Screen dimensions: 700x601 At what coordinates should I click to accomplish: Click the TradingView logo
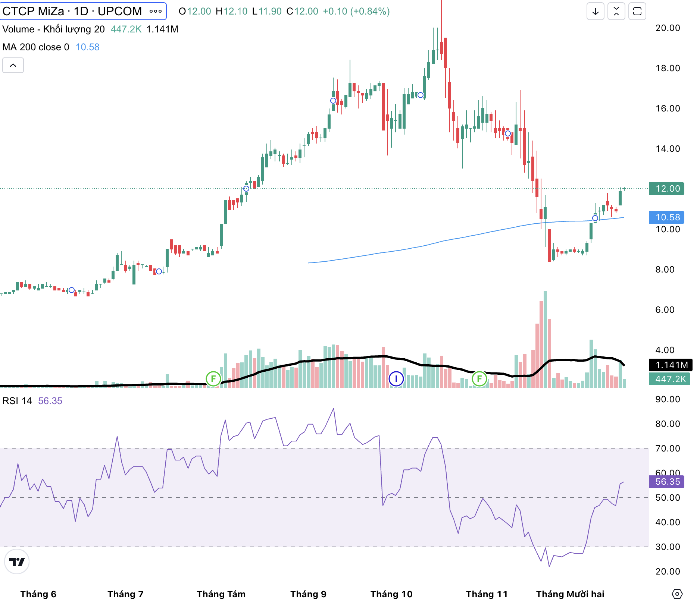[17, 561]
